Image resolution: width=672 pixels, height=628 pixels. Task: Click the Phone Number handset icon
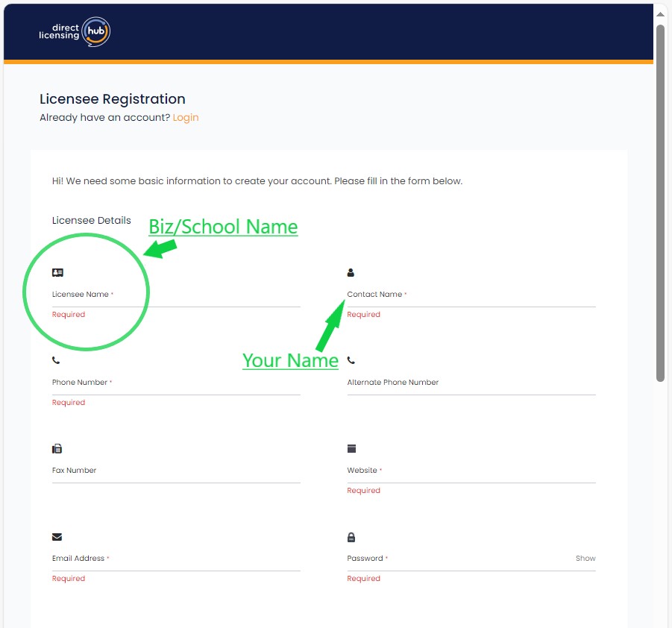point(56,360)
